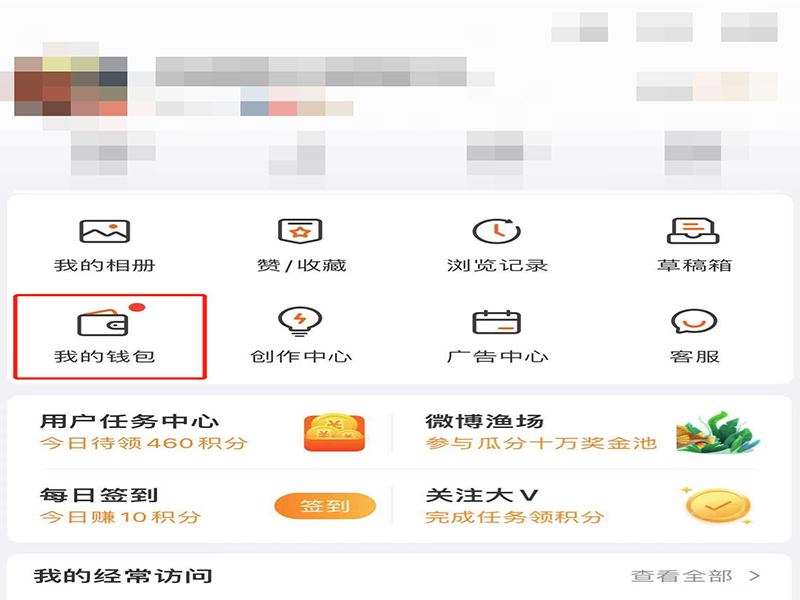The width and height of the screenshot is (800, 600).
Task: Tap the blurred profile avatar
Action: pyautogui.click(x=70, y=86)
